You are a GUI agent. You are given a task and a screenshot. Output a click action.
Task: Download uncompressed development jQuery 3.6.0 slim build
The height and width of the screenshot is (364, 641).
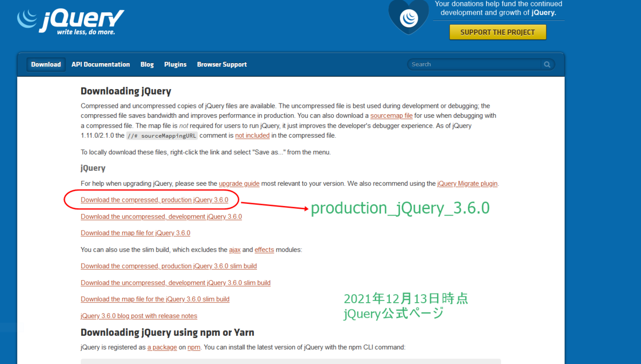click(176, 283)
